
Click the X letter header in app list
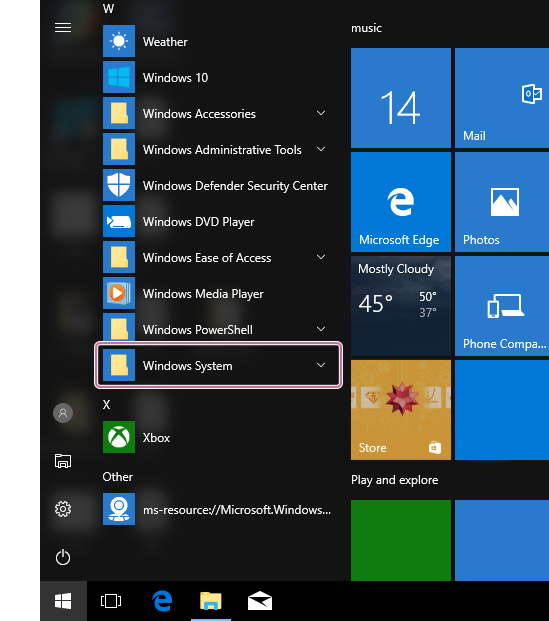[x=106, y=404]
